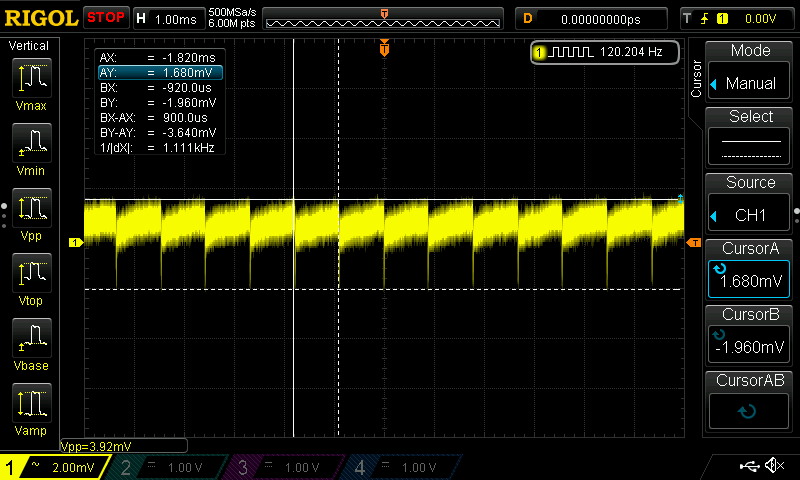Click the BX -920.0us cursor readout
The height and width of the screenshot is (480, 800).
[x=156, y=88]
